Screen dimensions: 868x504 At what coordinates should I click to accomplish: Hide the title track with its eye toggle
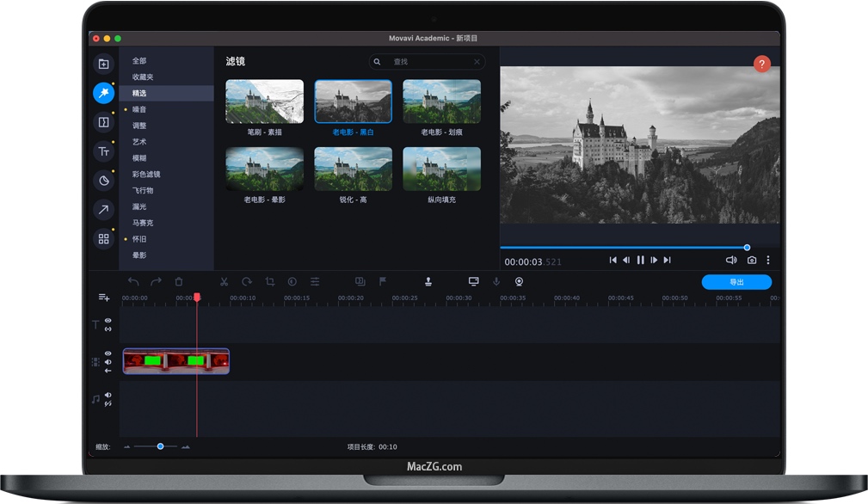pyautogui.click(x=107, y=321)
